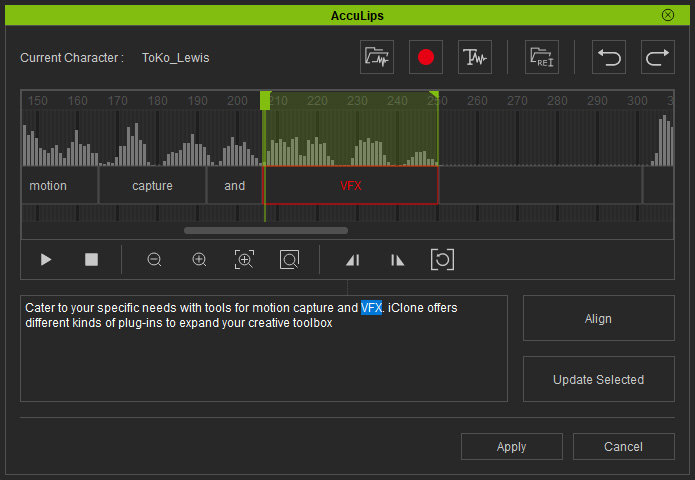This screenshot has height=480, width=695.
Task: Set range end marker icon
Action: tap(397, 260)
